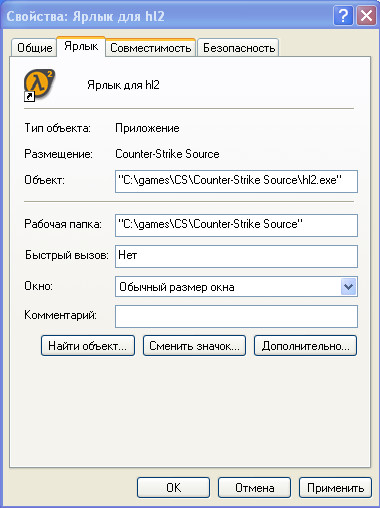Click the Отмена button
380x508 pixels.
click(254, 488)
